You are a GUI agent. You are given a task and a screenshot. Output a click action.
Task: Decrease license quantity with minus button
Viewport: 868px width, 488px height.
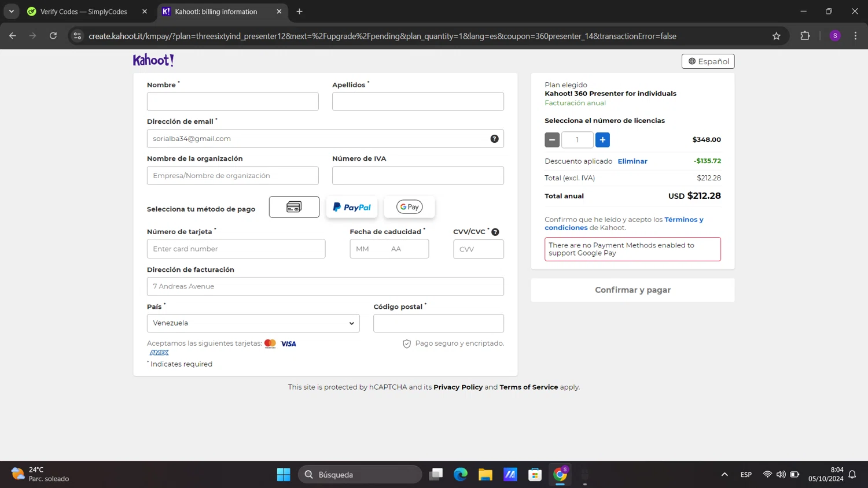[x=552, y=140]
